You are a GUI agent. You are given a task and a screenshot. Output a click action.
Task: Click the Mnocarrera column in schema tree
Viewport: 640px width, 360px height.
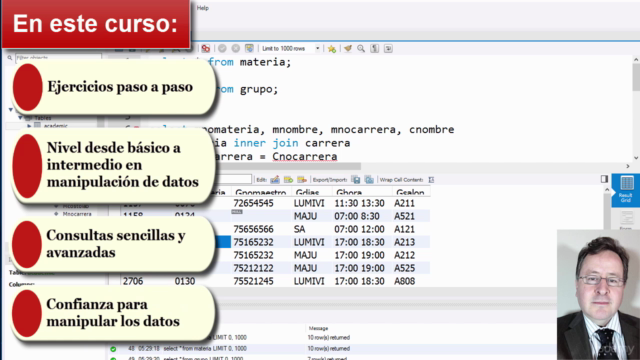tap(77, 214)
